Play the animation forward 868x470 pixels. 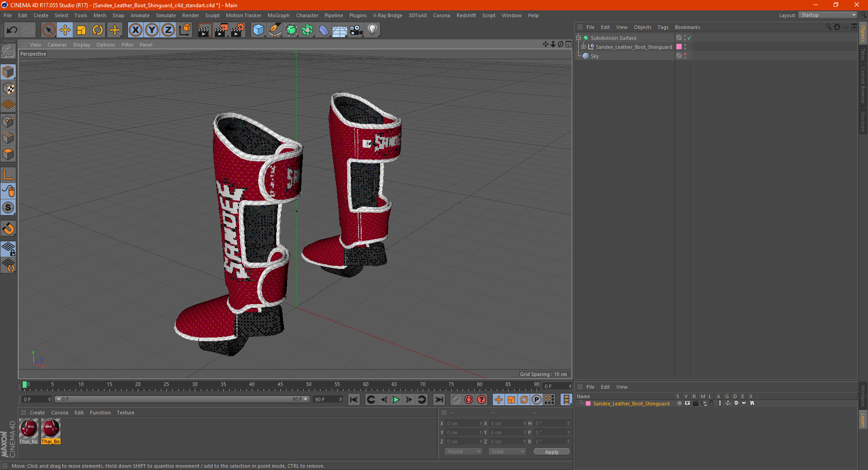coord(396,399)
